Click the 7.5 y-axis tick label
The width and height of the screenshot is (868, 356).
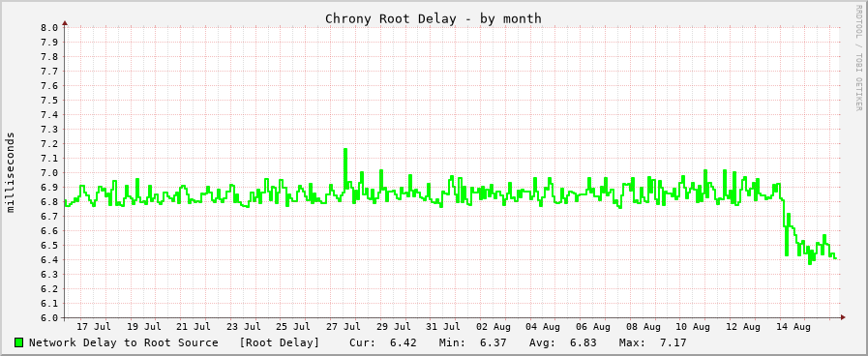point(49,101)
